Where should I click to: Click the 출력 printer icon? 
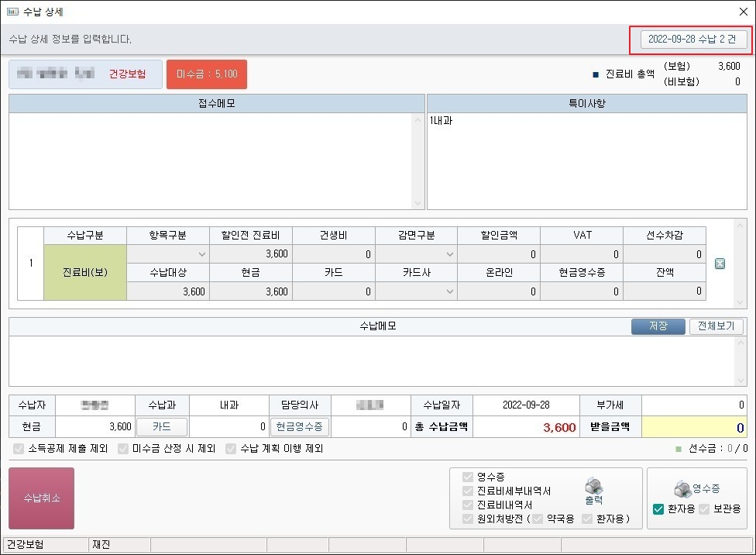[593, 488]
